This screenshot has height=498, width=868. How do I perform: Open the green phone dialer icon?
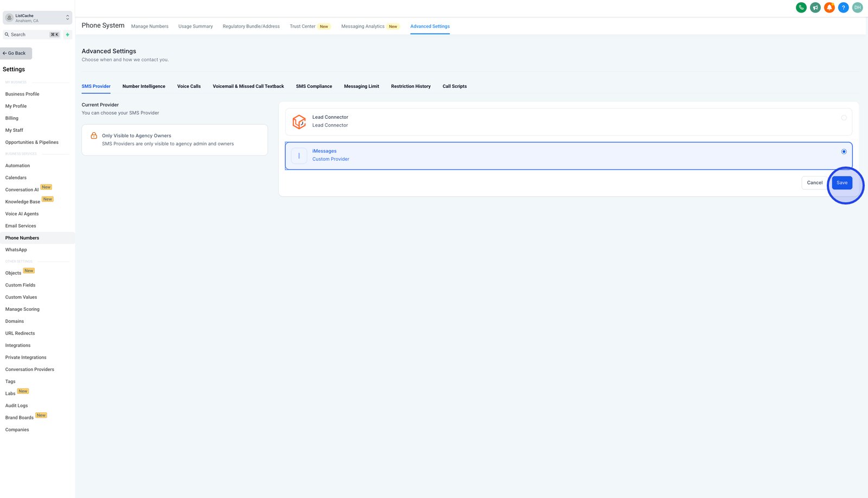(x=801, y=8)
